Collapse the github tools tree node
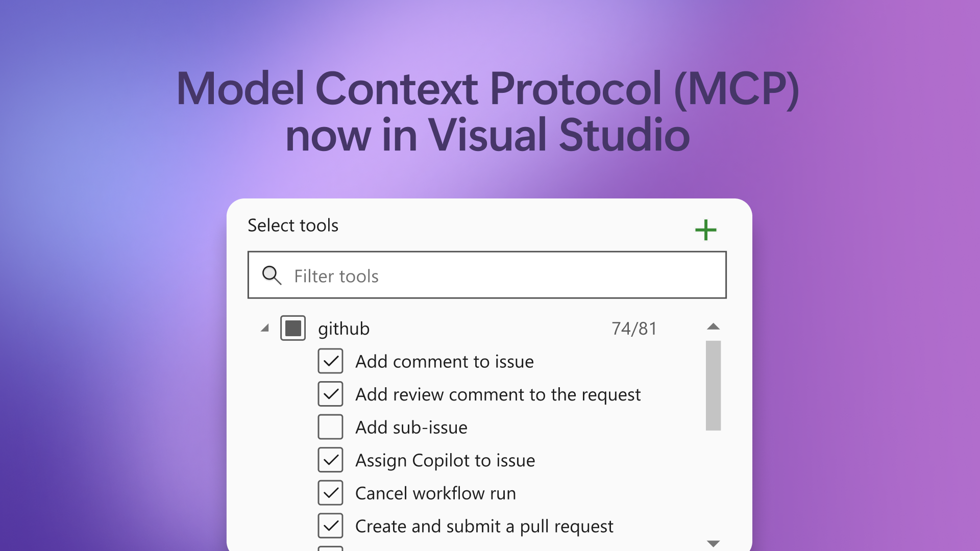 point(265,328)
